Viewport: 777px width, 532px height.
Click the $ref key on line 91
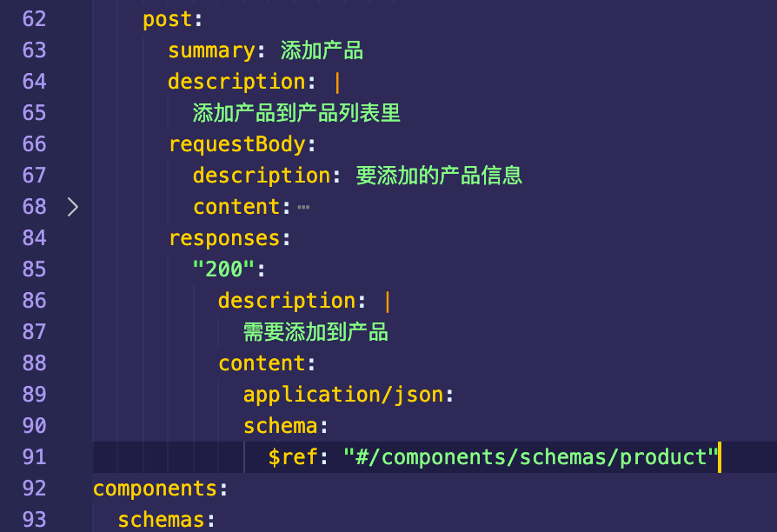coord(293,457)
